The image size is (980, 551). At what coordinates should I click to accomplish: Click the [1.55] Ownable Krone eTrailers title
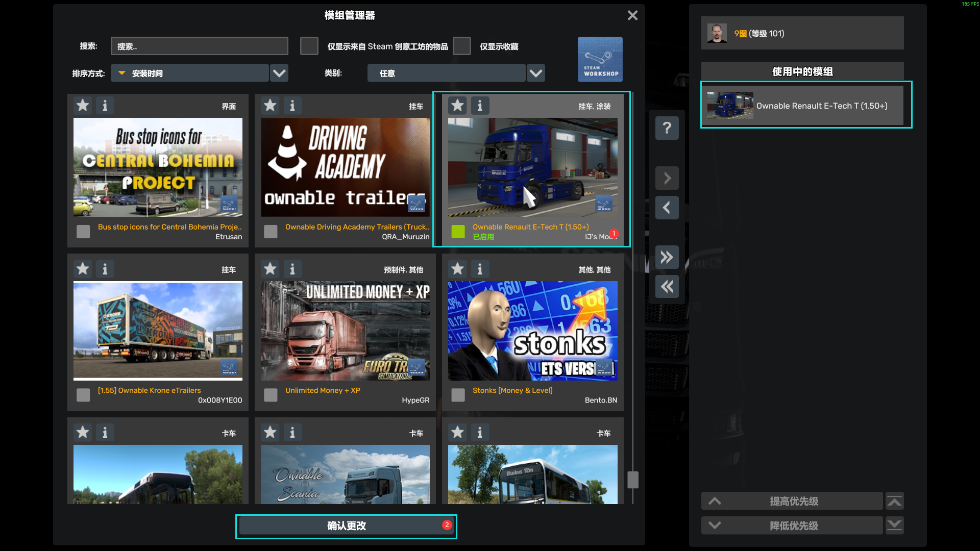point(150,390)
